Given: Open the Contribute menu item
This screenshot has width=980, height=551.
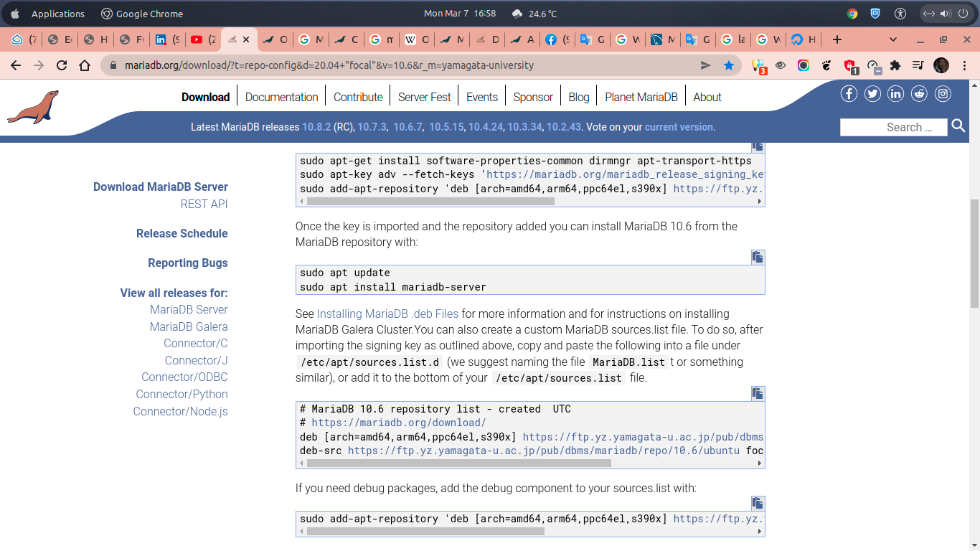Looking at the screenshot, I should click(x=358, y=97).
